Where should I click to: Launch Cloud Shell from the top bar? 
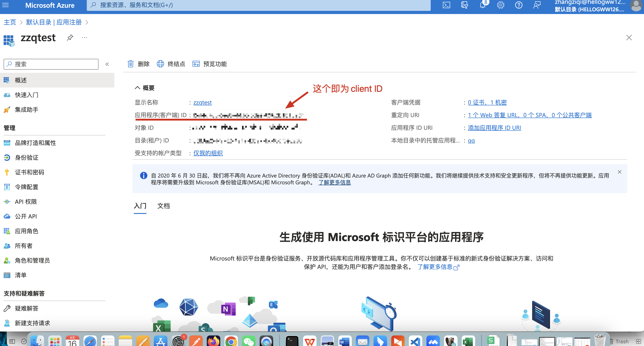(x=446, y=5)
